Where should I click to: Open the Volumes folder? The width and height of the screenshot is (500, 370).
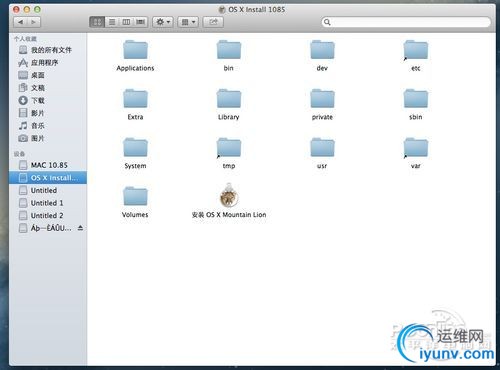pyautogui.click(x=135, y=196)
